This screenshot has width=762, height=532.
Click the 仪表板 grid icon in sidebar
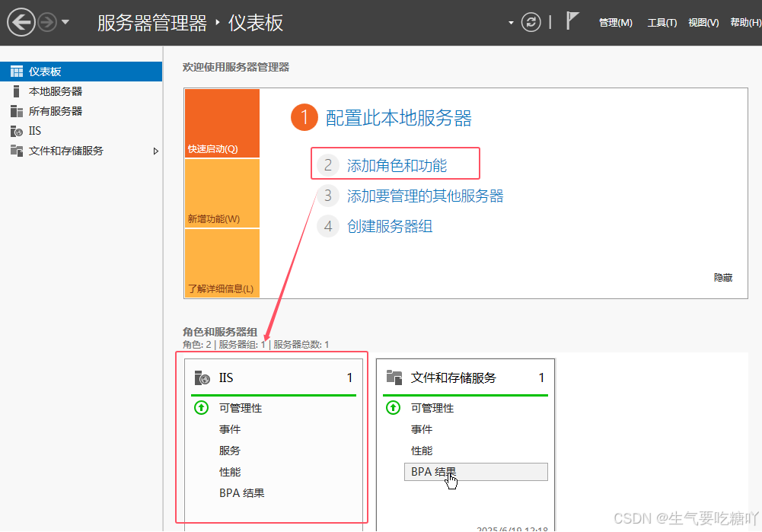point(17,72)
